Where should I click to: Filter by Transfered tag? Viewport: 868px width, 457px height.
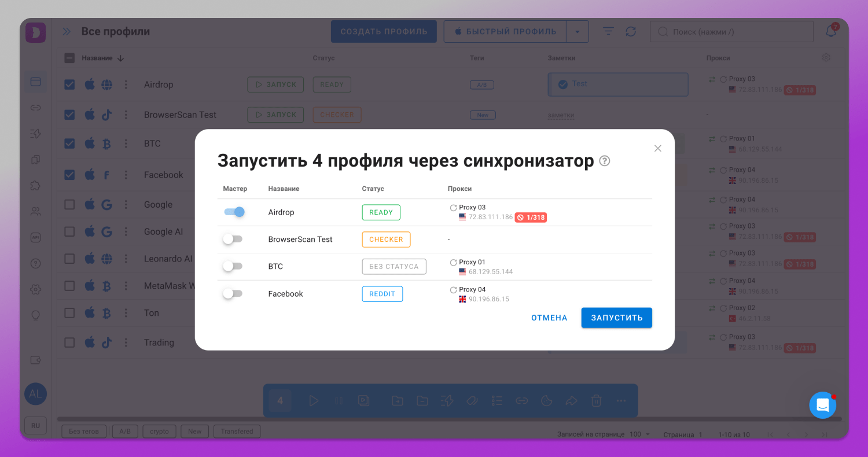237,432
